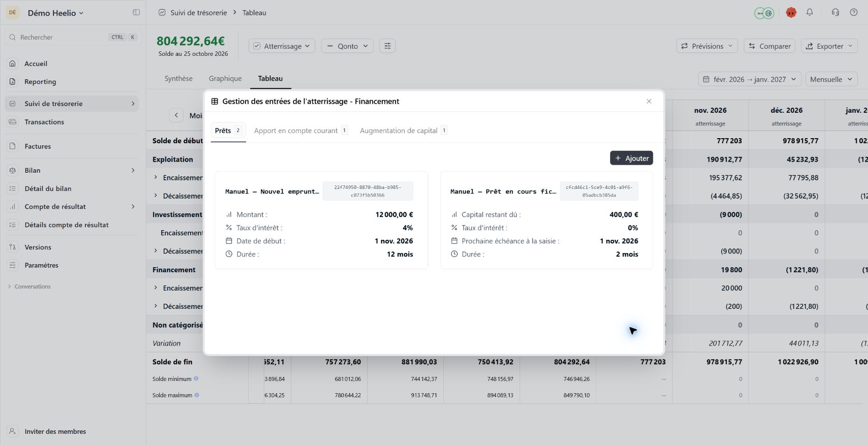Click the Ajouter button
868x445 pixels.
pyautogui.click(x=632, y=158)
